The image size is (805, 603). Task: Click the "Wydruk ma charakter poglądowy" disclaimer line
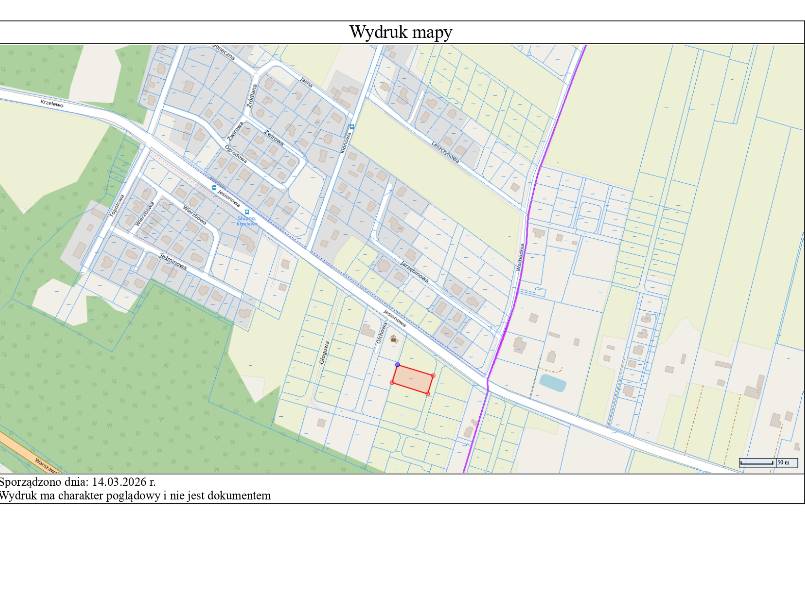pos(135,494)
